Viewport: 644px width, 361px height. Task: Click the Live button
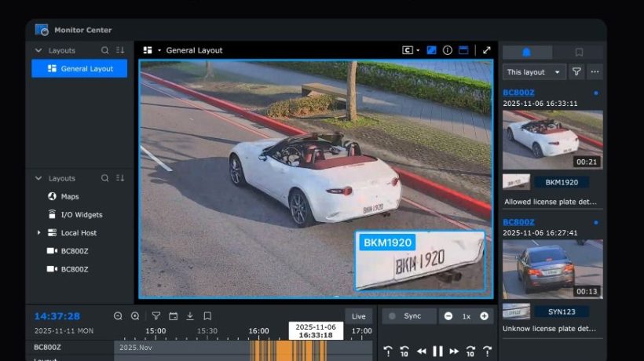pyautogui.click(x=359, y=316)
